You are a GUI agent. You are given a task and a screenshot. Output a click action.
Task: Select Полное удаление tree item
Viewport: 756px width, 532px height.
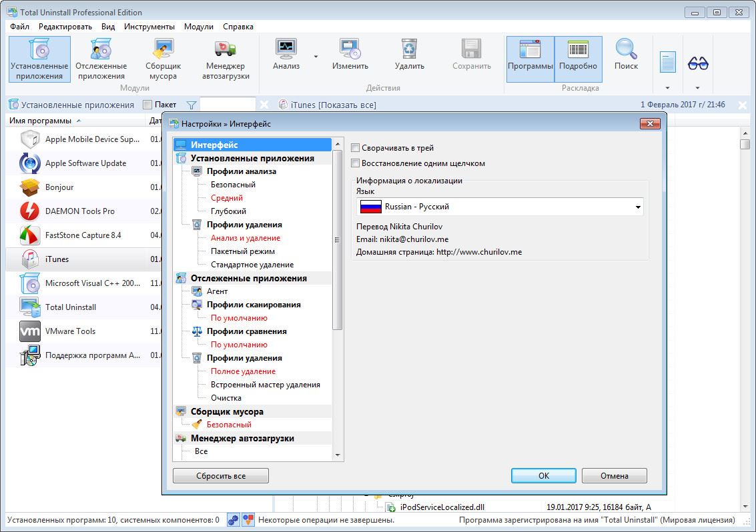point(243,371)
